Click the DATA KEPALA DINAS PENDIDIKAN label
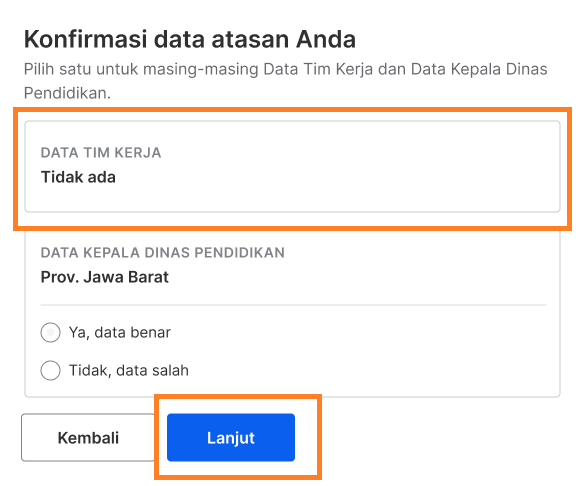The height and width of the screenshot is (486, 585). pos(163,253)
